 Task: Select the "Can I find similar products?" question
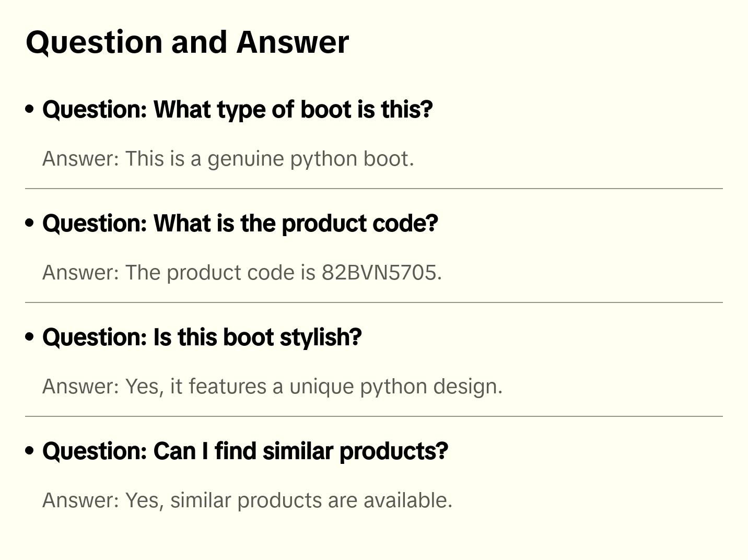point(245,451)
